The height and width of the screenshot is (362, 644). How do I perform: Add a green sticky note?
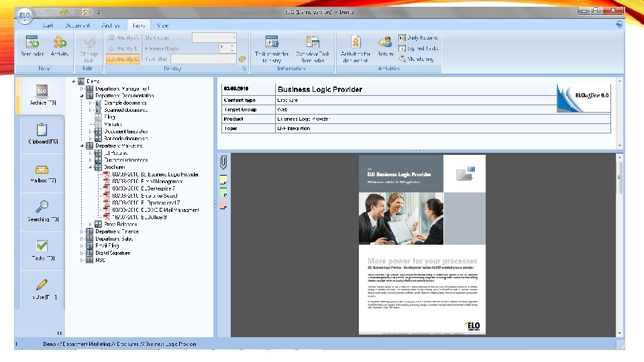coord(223,192)
